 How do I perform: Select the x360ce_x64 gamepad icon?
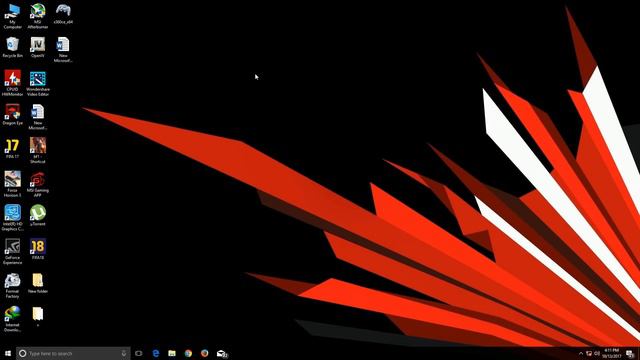point(63,14)
